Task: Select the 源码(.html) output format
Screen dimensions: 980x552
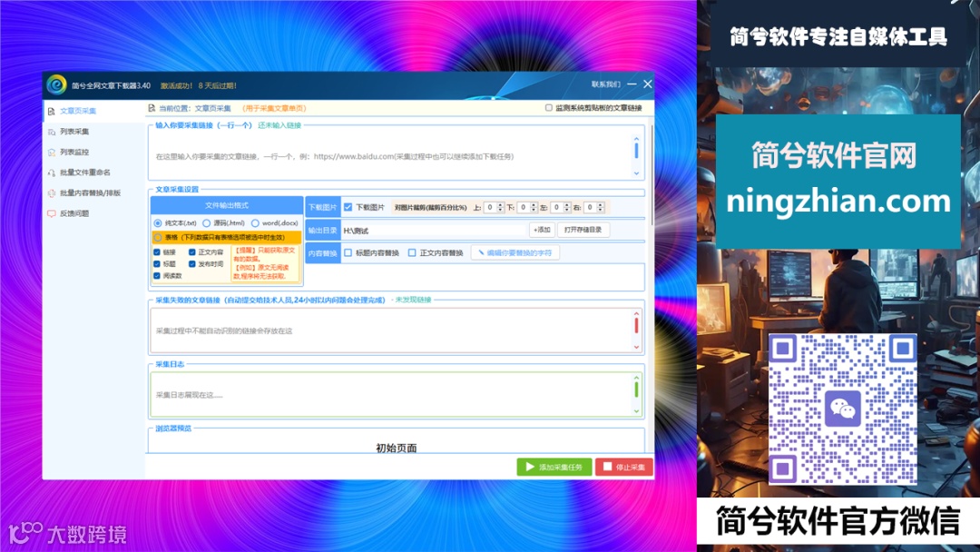Action: click(x=206, y=222)
